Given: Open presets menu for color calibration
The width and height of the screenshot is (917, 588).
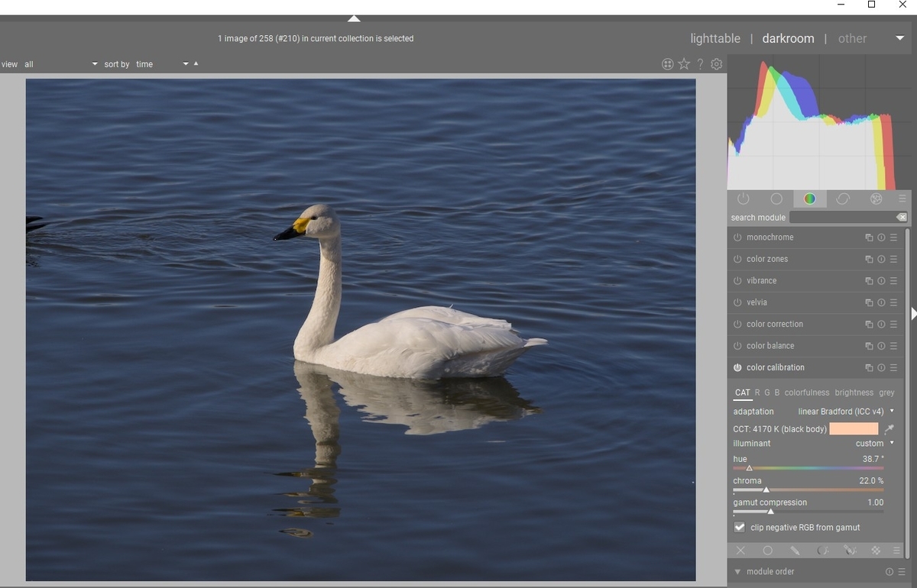Looking at the screenshot, I should pyautogui.click(x=893, y=368).
